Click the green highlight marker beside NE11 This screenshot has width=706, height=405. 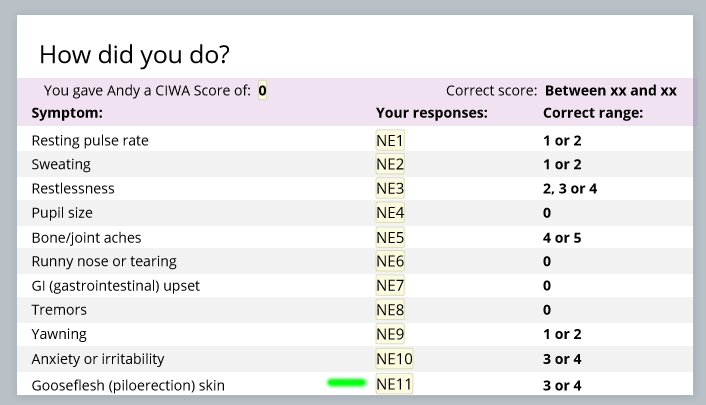[347, 382]
